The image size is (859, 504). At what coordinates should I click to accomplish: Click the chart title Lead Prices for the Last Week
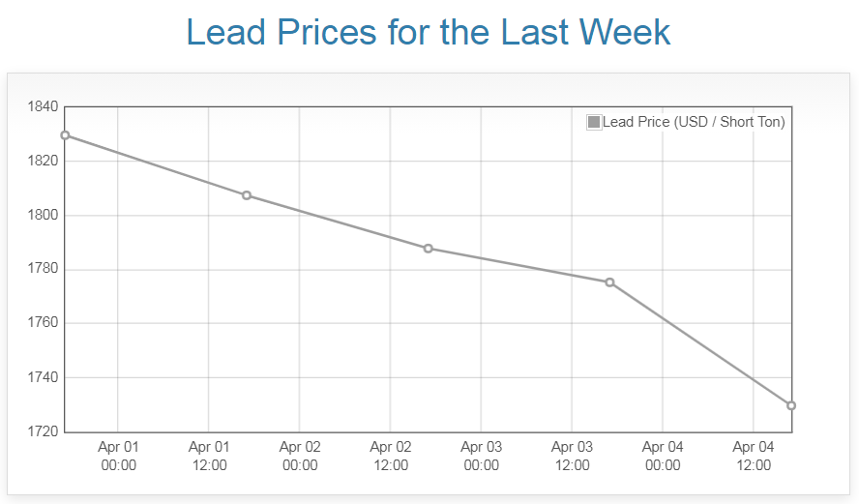point(429,32)
